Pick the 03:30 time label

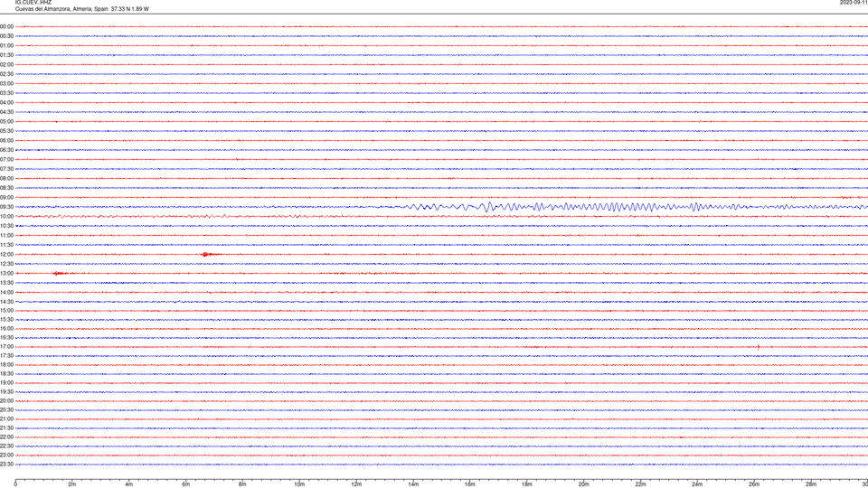pos(6,93)
